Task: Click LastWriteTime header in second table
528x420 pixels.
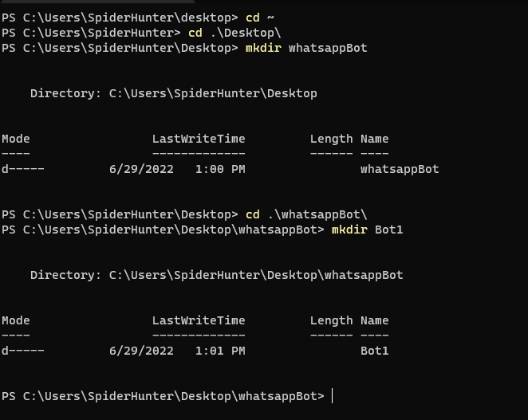Action: (x=199, y=320)
